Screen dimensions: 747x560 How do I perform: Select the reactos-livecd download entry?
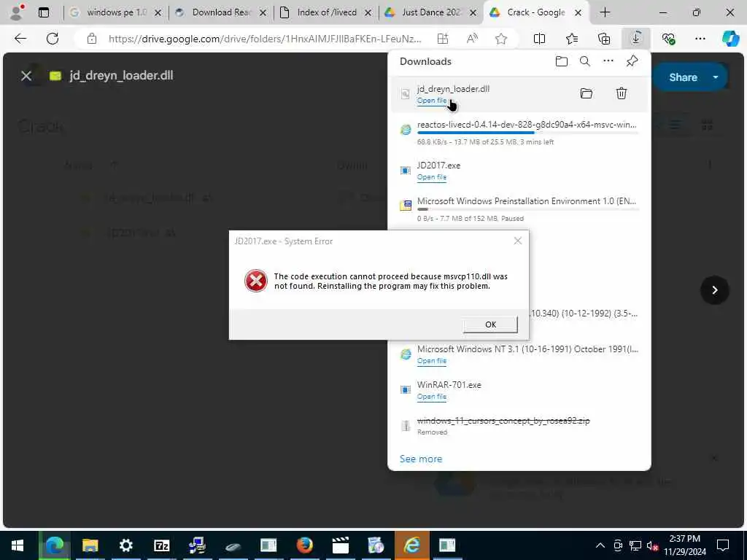(519, 133)
